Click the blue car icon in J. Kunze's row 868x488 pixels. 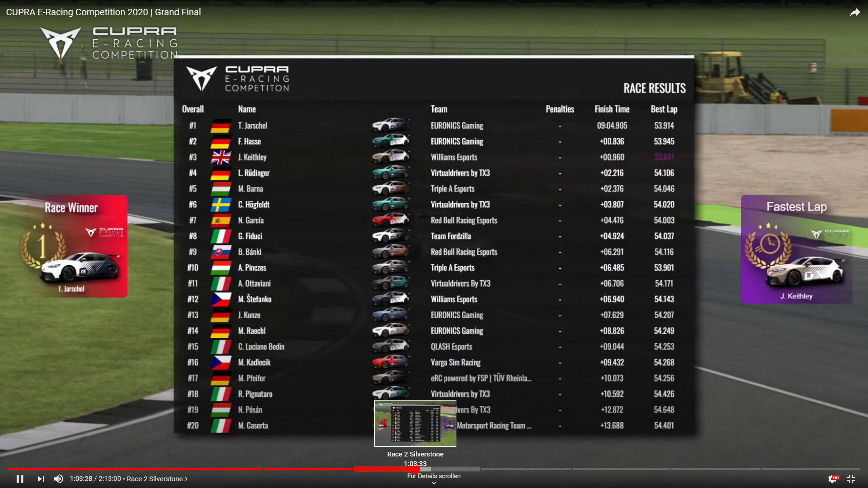point(390,314)
